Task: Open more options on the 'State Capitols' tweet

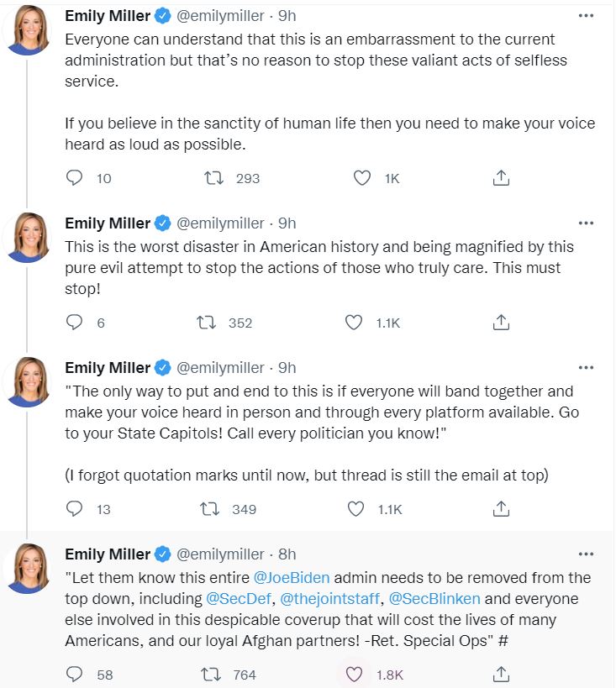Action: coord(587,367)
